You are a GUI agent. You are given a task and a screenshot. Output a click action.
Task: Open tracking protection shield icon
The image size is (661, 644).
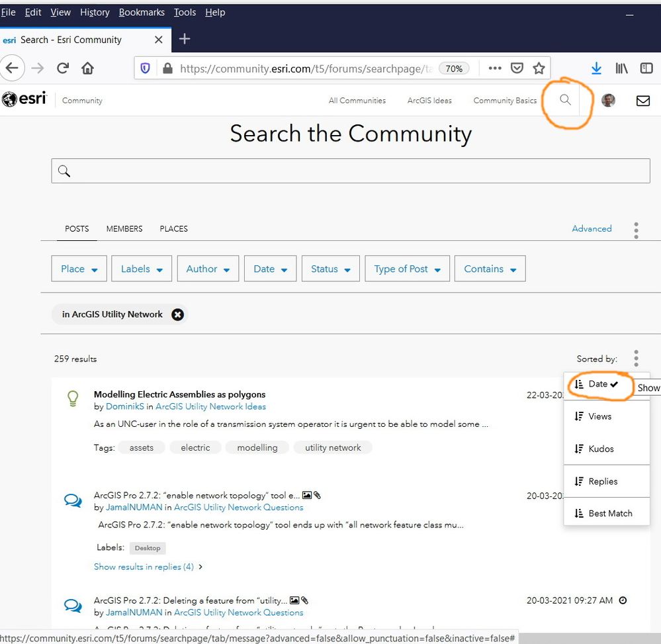145,68
